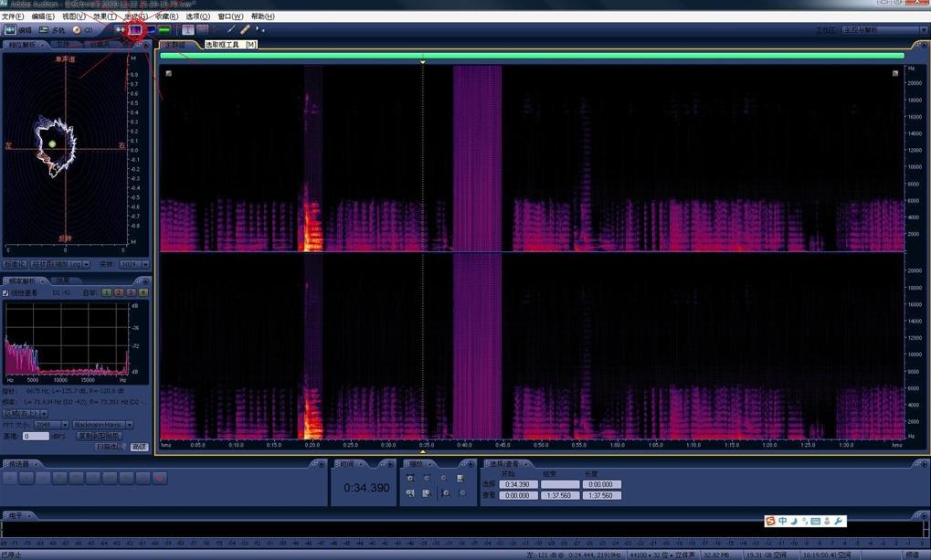Toggle frequency hold button 2
Image resolution: width=931 pixels, height=560 pixels.
click(119, 292)
